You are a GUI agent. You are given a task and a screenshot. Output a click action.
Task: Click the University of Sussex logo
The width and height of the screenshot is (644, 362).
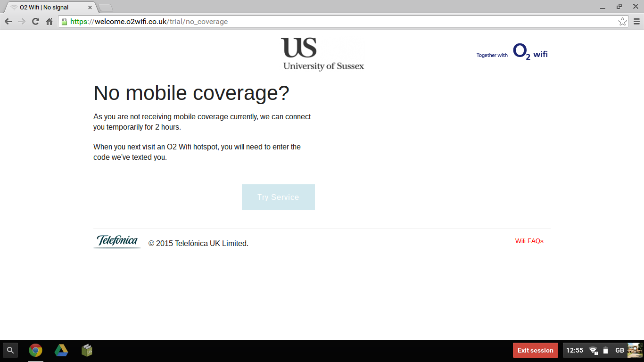323,54
